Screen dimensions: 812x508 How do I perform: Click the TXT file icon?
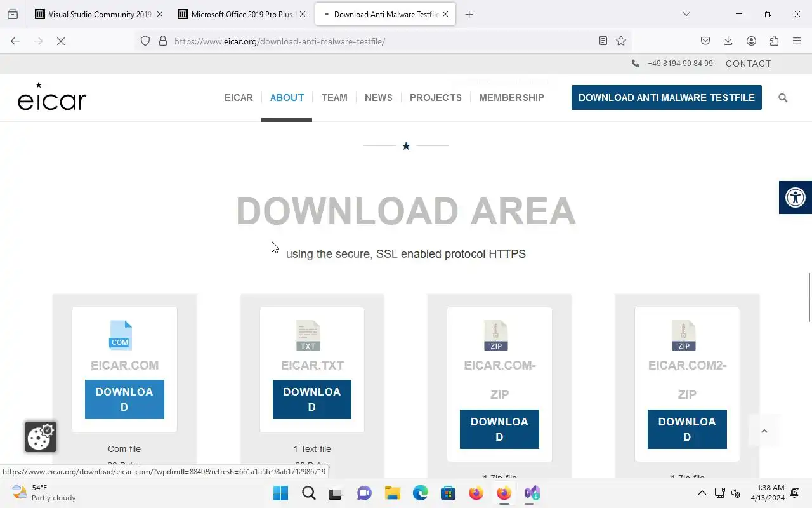coord(308,335)
